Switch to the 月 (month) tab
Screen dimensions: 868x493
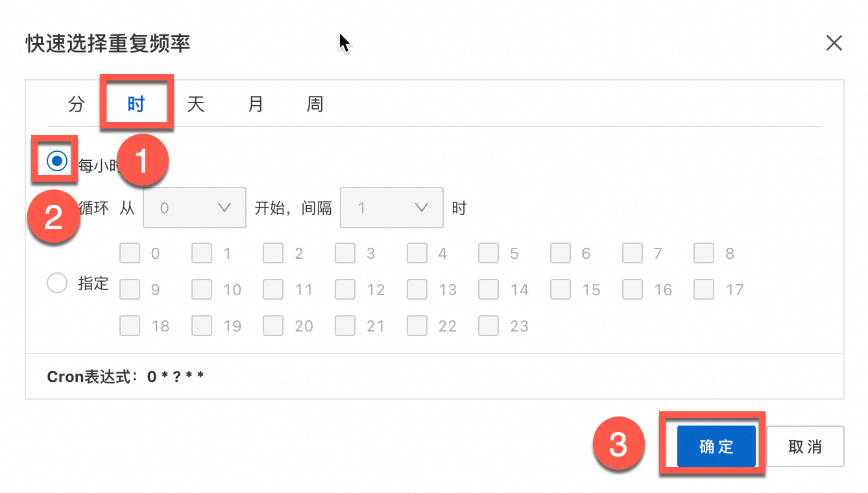[x=256, y=104]
